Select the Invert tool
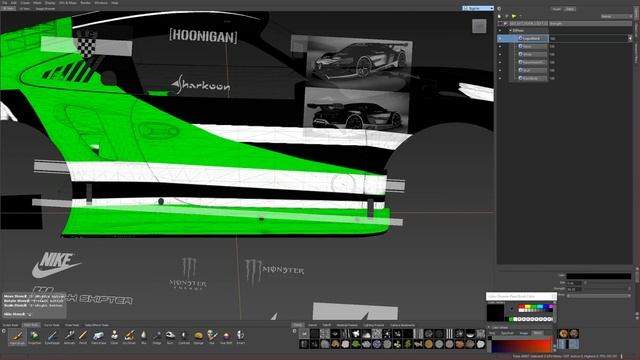640x360 pixels. (240, 336)
